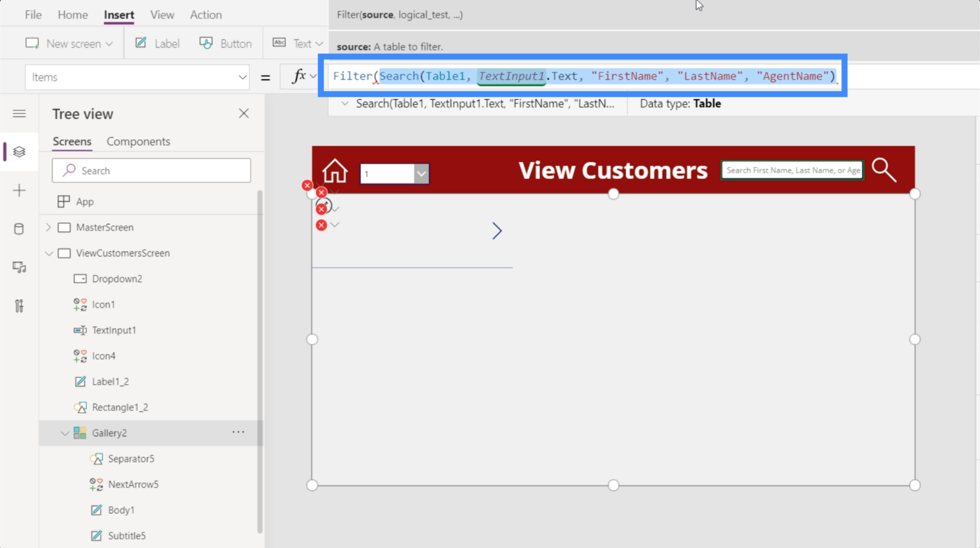Image resolution: width=980 pixels, height=548 pixels.
Task: Click the home icon on canvas
Action: tap(335, 171)
